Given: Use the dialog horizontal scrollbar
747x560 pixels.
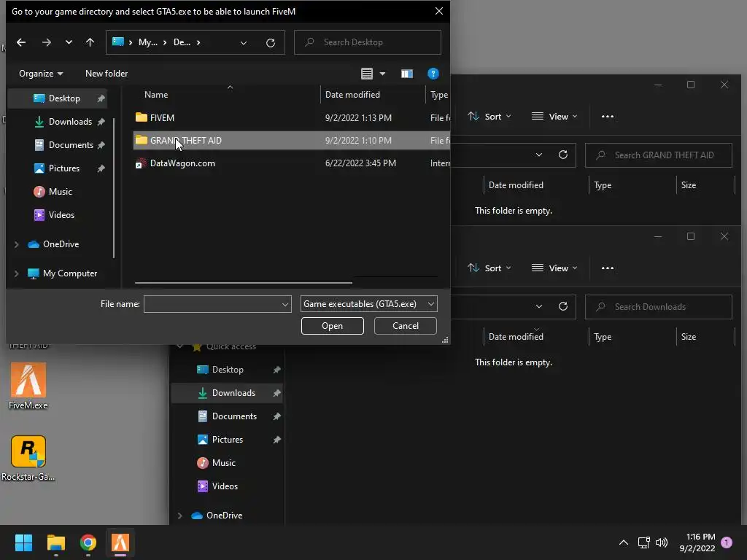Looking at the screenshot, I should (244, 283).
